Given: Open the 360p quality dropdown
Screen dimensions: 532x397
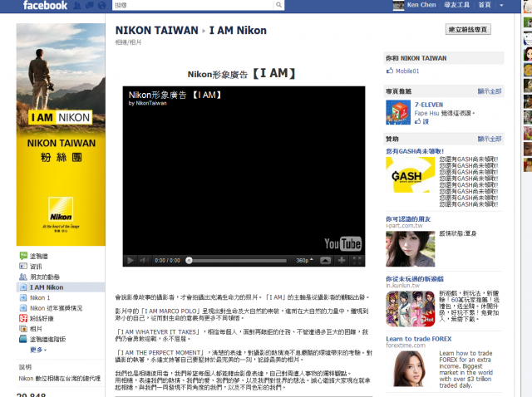Looking at the screenshot, I should (304, 260).
